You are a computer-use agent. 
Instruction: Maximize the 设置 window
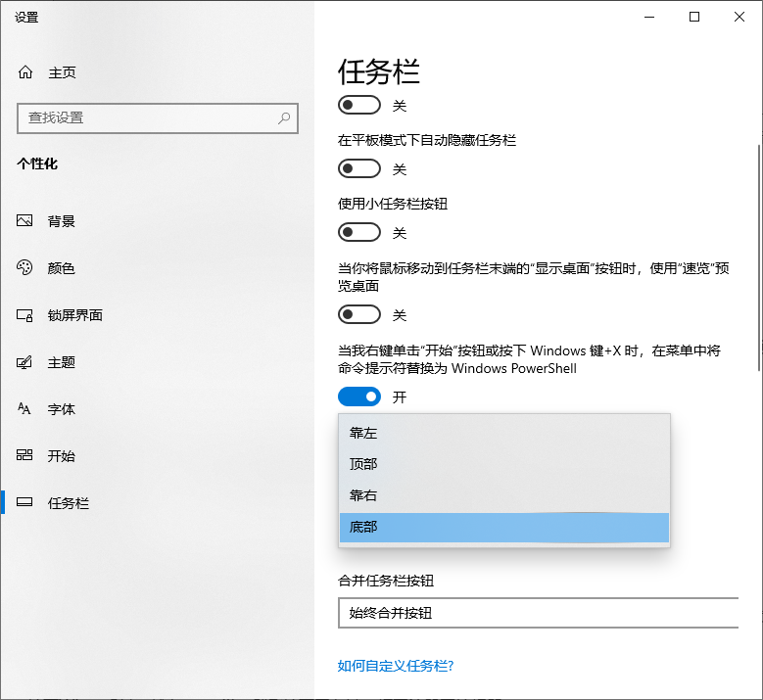tap(694, 17)
